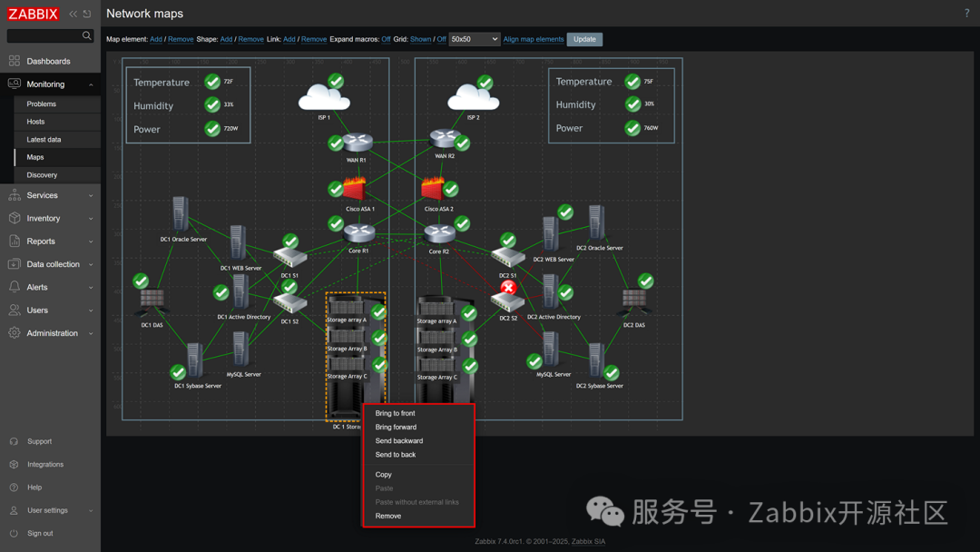The image size is (980, 552).
Task: Click the search magnifier icon in sidebar
Action: coord(87,36)
